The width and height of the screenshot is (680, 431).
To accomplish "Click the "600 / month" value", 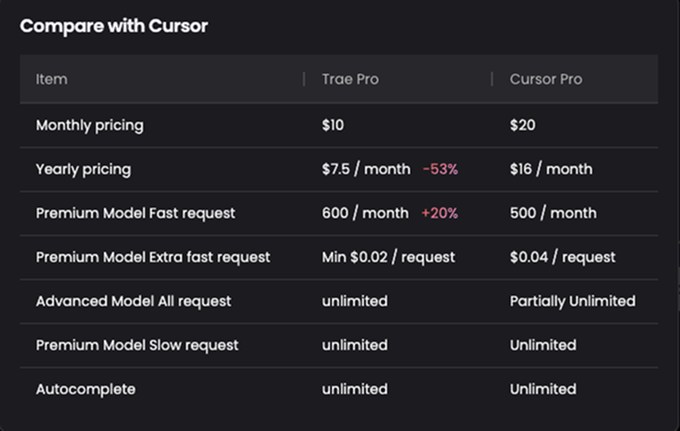I will pyautogui.click(x=365, y=213).
